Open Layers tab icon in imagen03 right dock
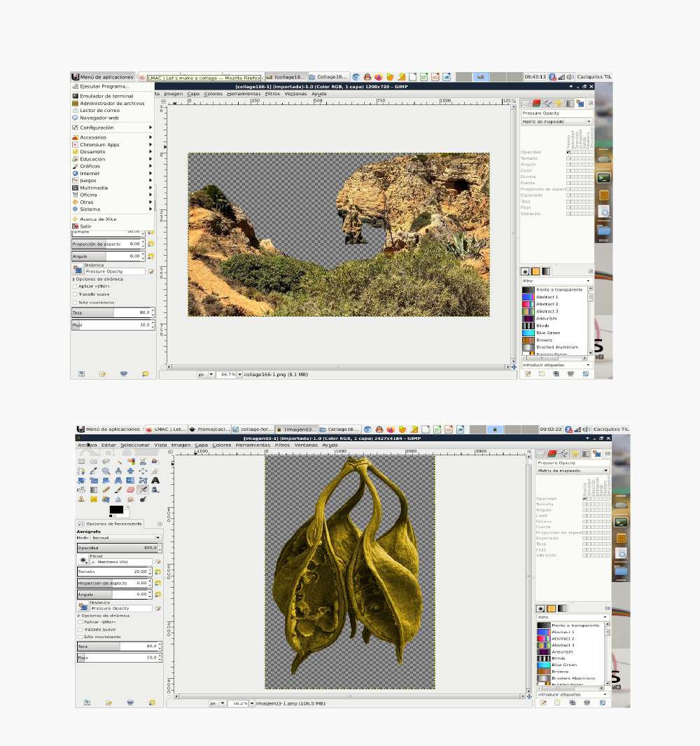Image resolution: width=700 pixels, height=746 pixels. pyautogui.click(x=541, y=454)
